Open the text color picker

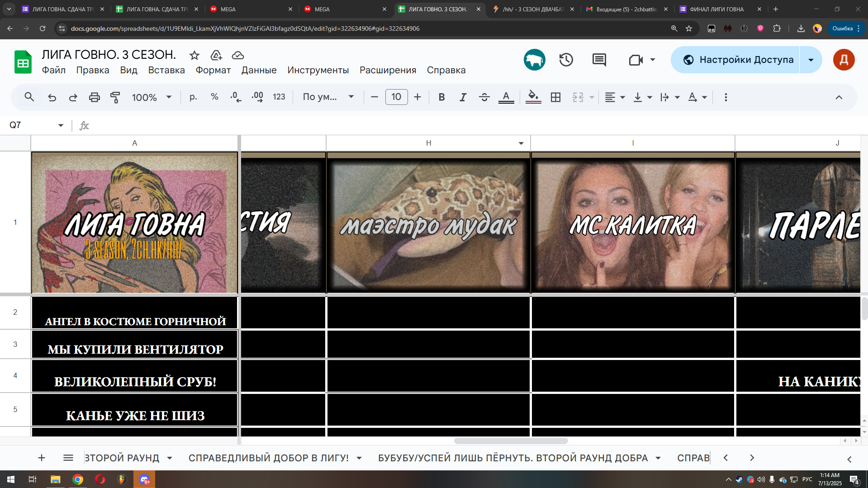[506, 97]
